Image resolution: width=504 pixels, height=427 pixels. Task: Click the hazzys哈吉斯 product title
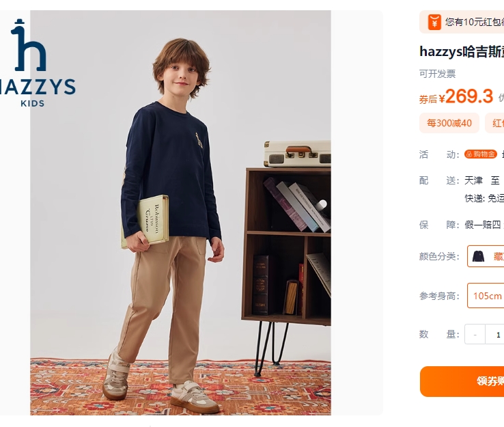(462, 52)
